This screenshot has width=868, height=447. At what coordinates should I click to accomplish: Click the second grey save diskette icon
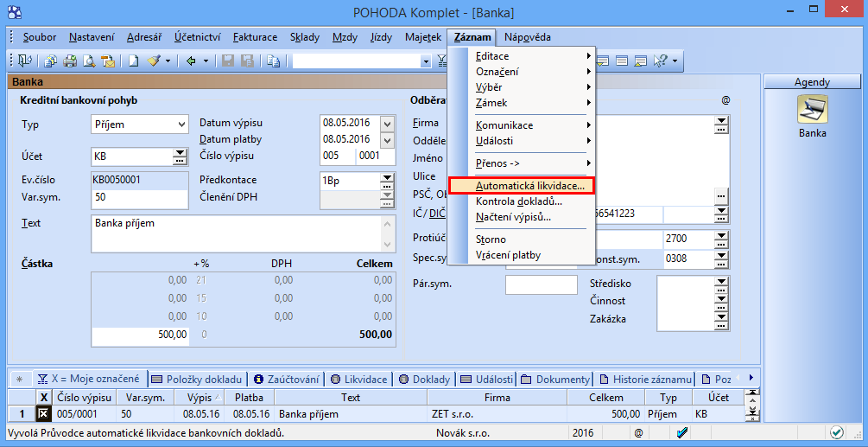pyautogui.click(x=247, y=61)
